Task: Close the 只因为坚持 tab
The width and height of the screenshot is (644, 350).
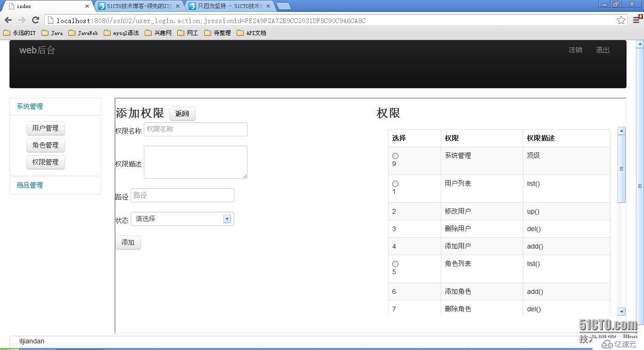Action: [x=268, y=6]
